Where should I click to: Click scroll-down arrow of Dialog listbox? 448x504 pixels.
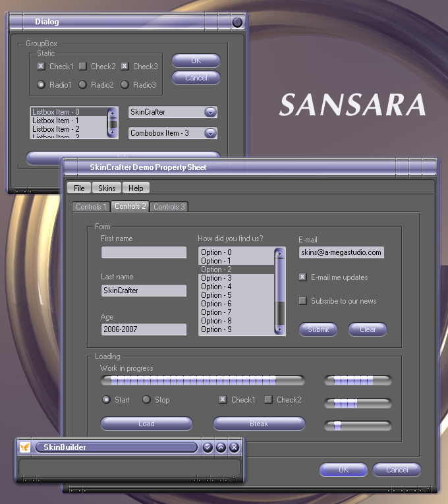(112, 132)
